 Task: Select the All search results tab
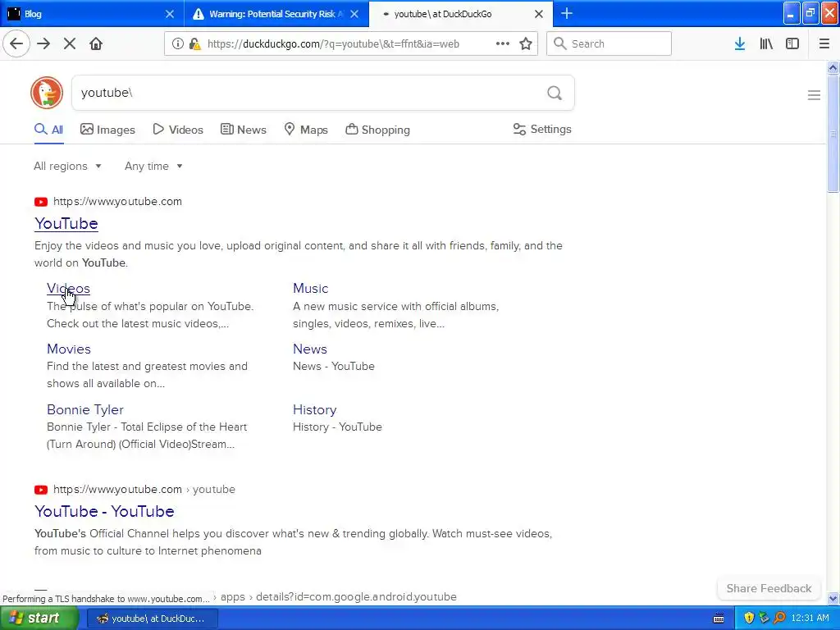[48, 130]
